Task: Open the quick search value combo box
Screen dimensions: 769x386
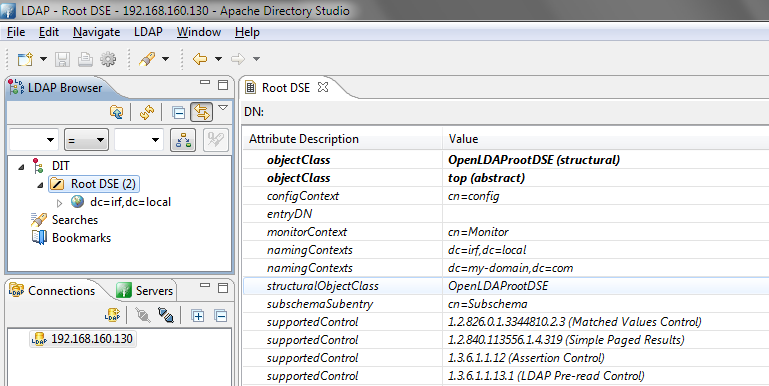Action: [139, 140]
